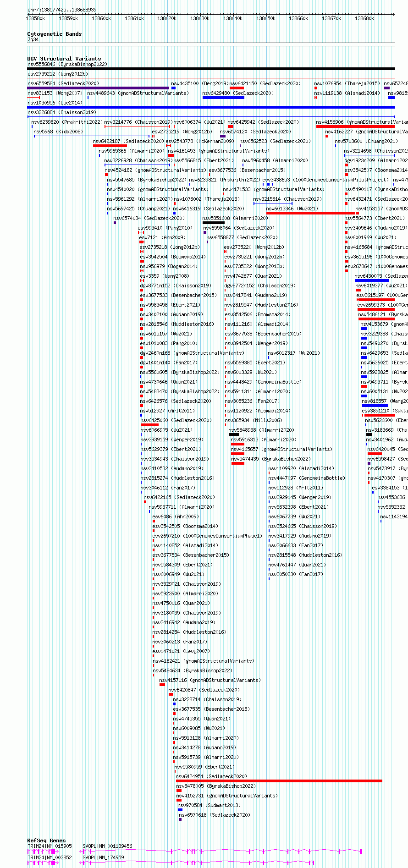Click the esv2735212 (Wong2012b) label

pyautogui.click(x=58, y=74)
